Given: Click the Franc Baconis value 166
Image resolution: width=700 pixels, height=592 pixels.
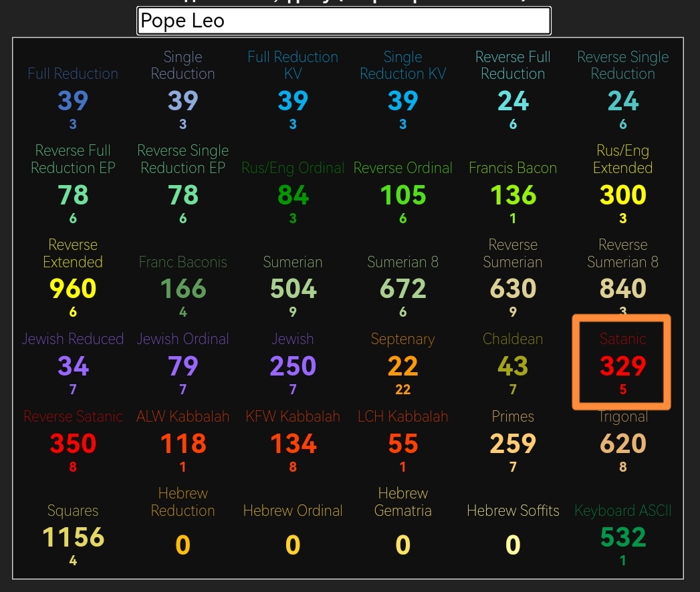Looking at the screenshot, I should tap(183, 289).
